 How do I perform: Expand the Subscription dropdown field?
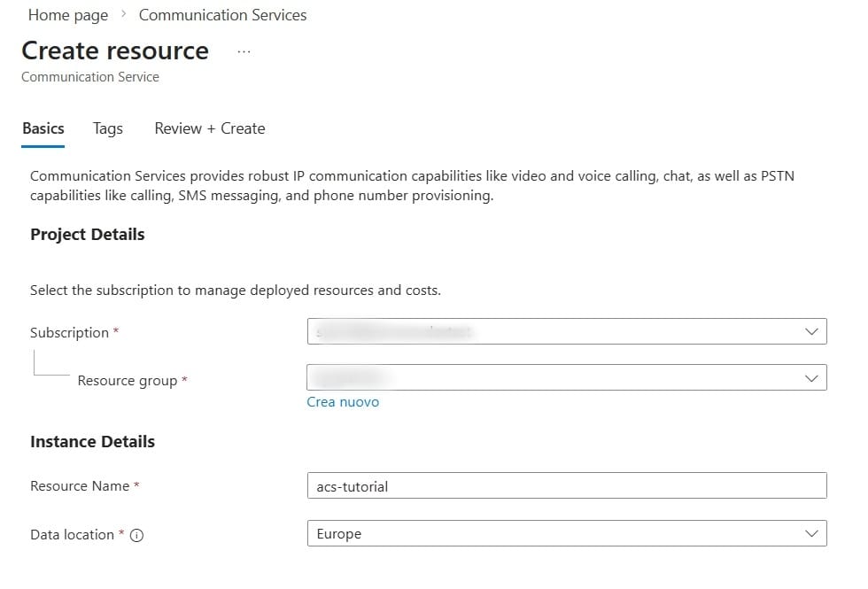566,331
